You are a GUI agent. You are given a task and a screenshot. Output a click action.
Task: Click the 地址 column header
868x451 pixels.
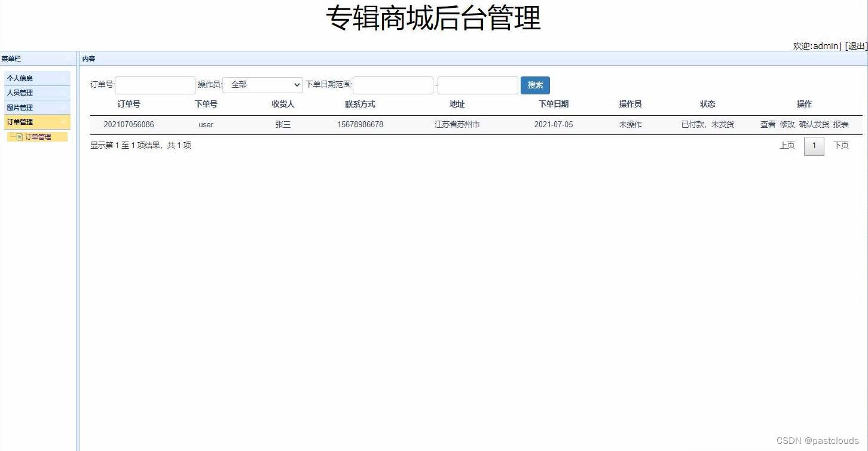point(457,104)
